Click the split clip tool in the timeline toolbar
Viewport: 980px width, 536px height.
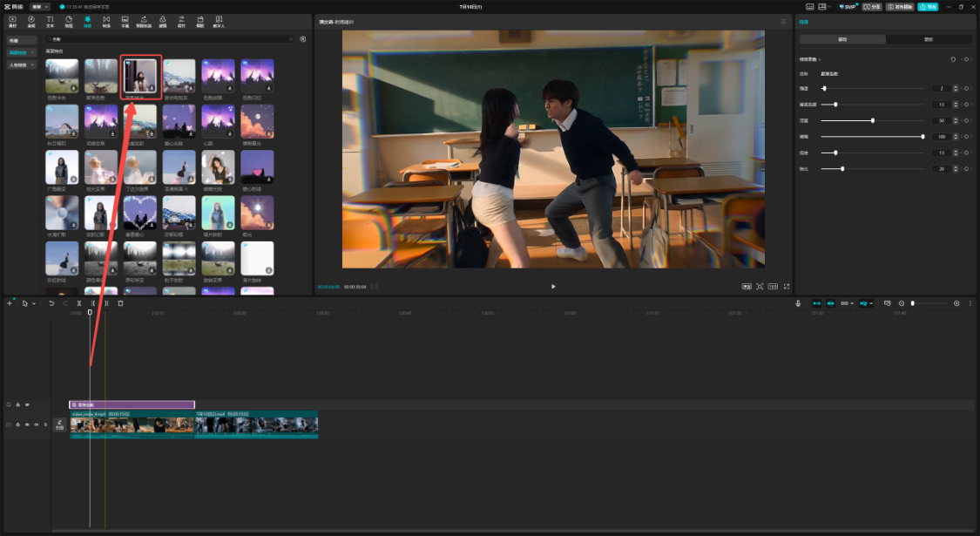[x=78, y=303]
